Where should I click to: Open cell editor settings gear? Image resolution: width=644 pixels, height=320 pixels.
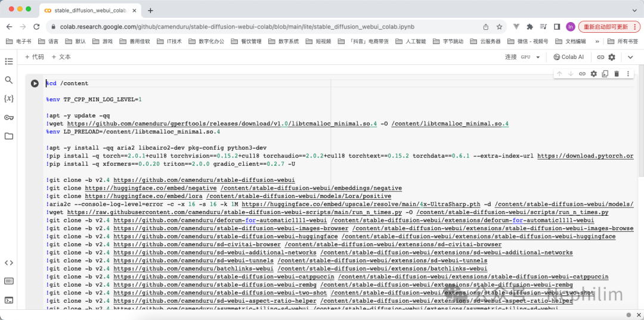(x=593, y=73)
